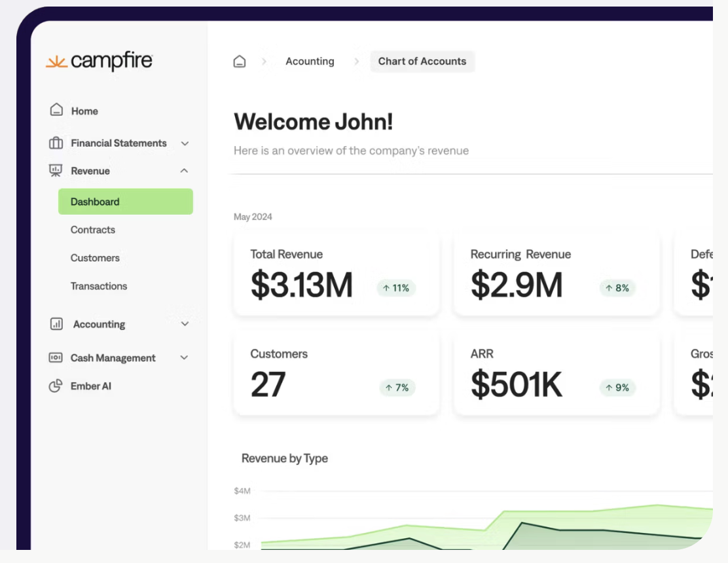The width and height of the screenshot is (728, 563).
Task: Open the Home menu item
Action: [x=84, y=111]
